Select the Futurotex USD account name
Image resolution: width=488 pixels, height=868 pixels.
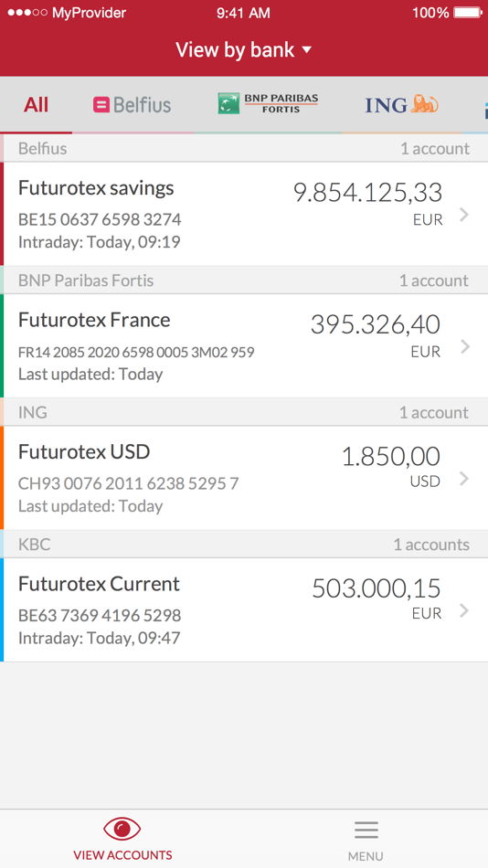[84, 451]
